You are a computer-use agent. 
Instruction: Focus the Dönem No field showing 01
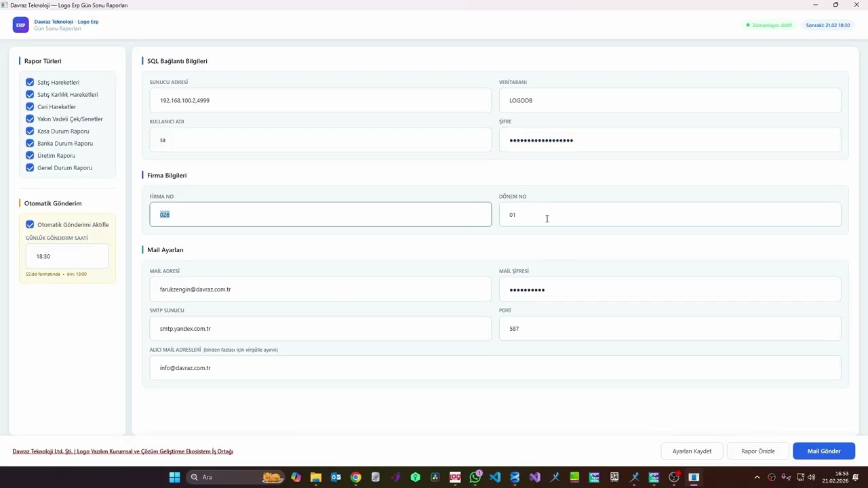(x=670, y=214)
